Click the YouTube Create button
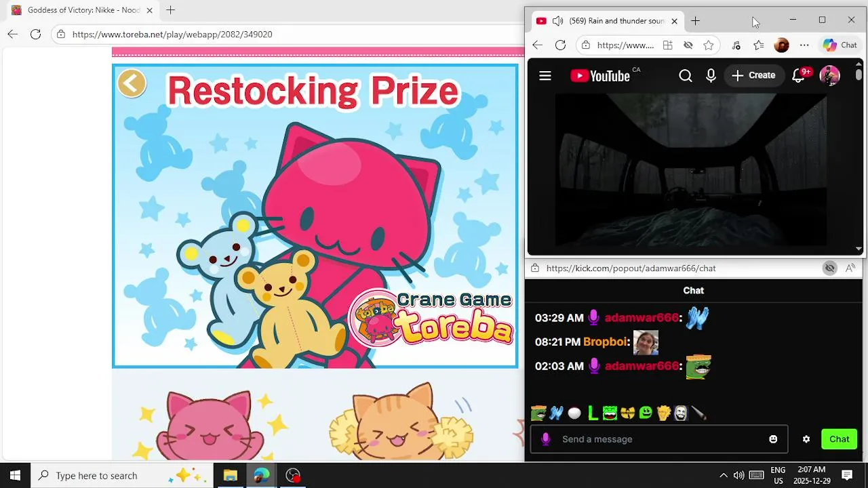This screenshot has width=868, height=488. click(x=753, y=76)
